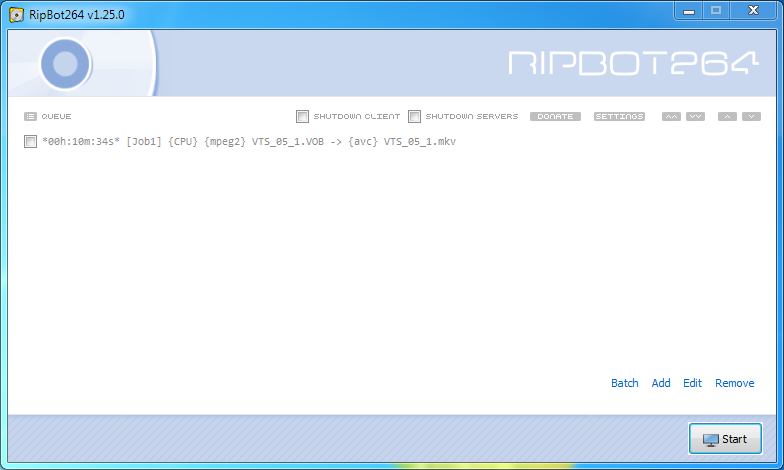The height and width of the screenshot is (470, 784).
Task: Open the Donate button
Action: (555, 116)
